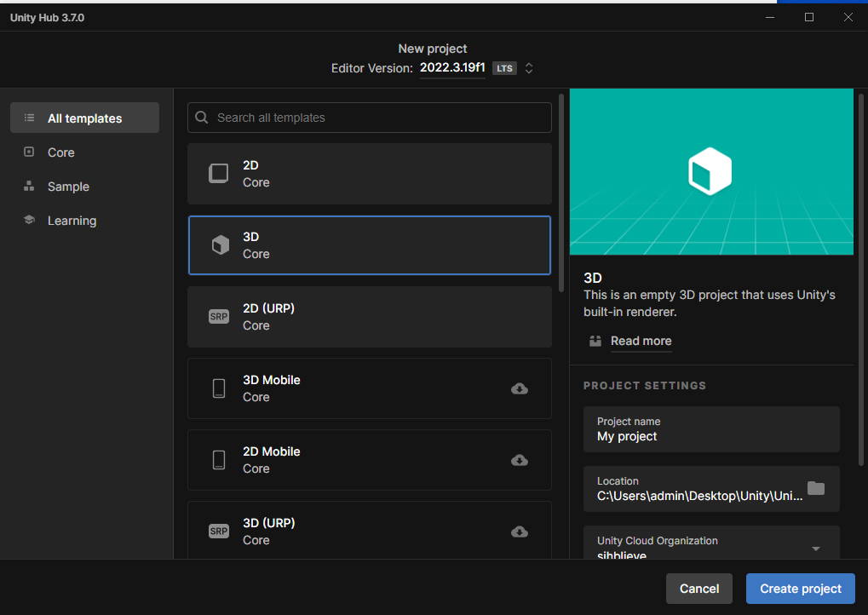868x615 pixels.
Task: Choose the 3D (URP) template
Action: tap(369, 531)
